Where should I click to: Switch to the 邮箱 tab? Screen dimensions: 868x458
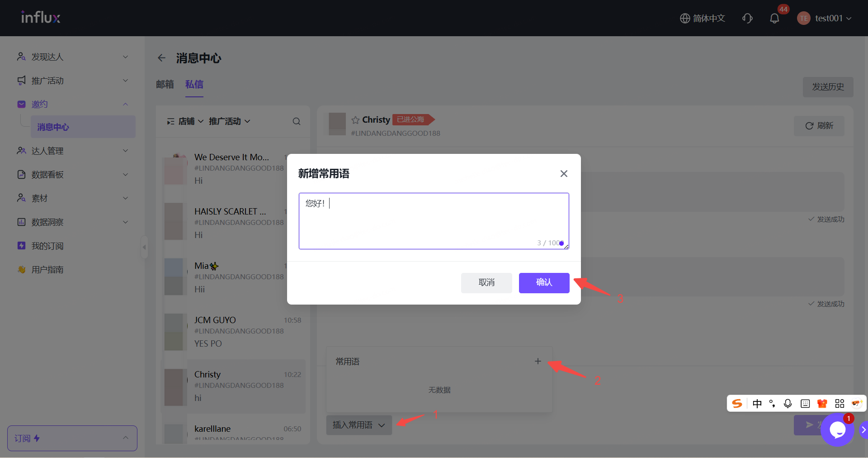pyautogui.click(x=165, y=85)
